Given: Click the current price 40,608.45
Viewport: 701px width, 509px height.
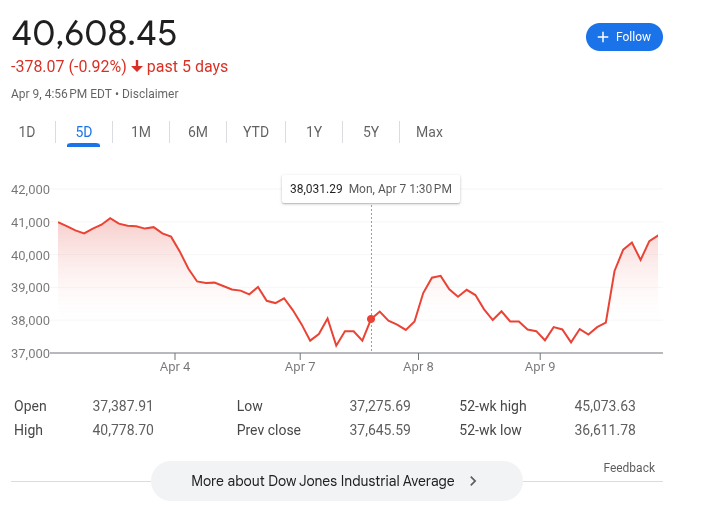Looking at the screenshot, I should [94, 34].
